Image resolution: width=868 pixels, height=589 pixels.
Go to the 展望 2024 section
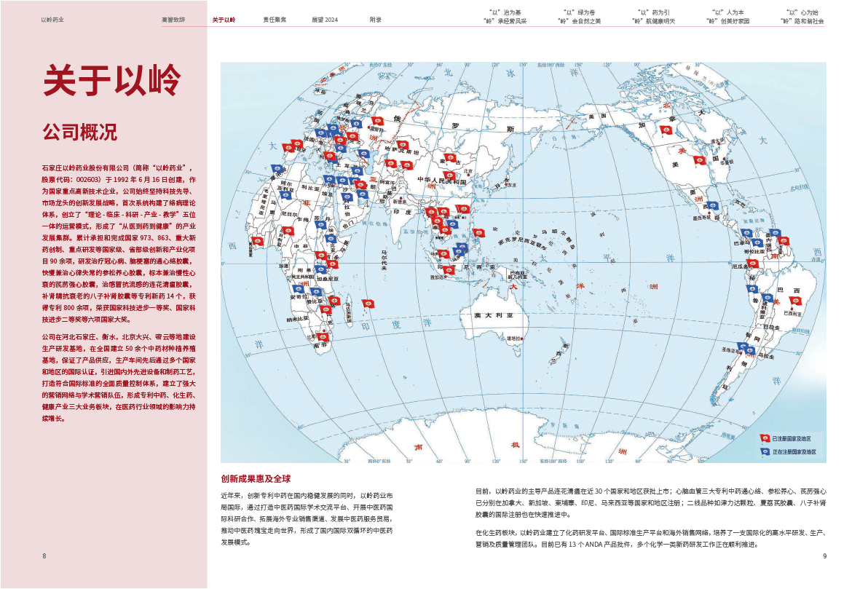pyautogui.click(x=325, y=20)
